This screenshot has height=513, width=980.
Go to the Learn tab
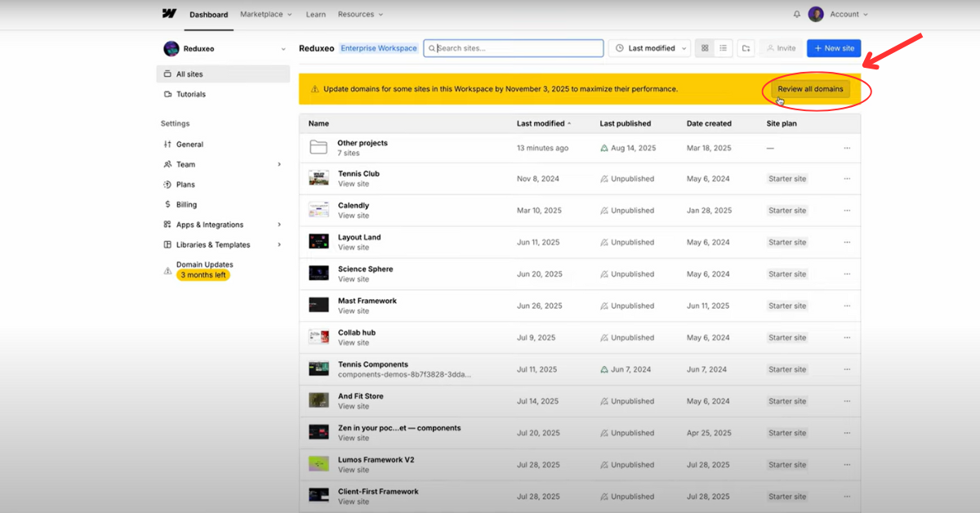[315, 14]
